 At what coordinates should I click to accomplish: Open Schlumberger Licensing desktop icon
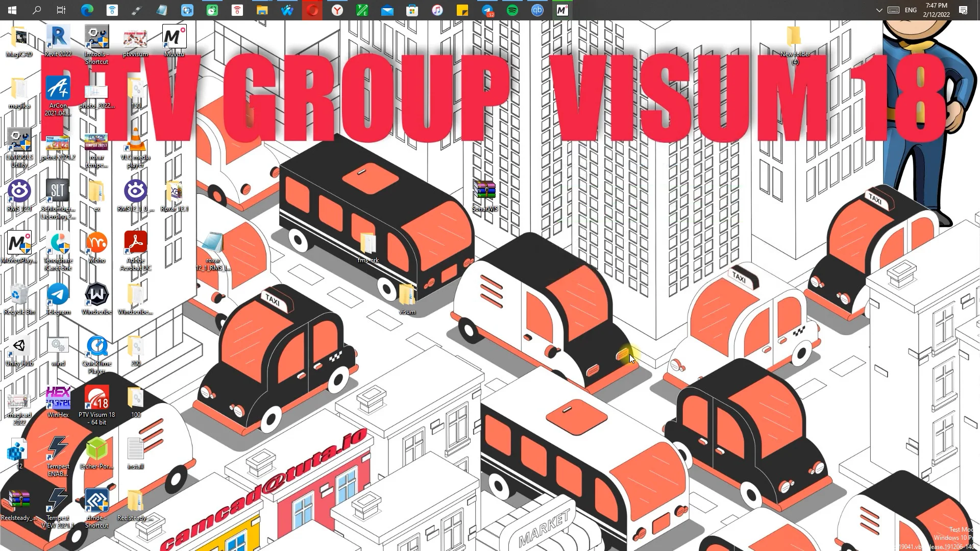point(58,199)
